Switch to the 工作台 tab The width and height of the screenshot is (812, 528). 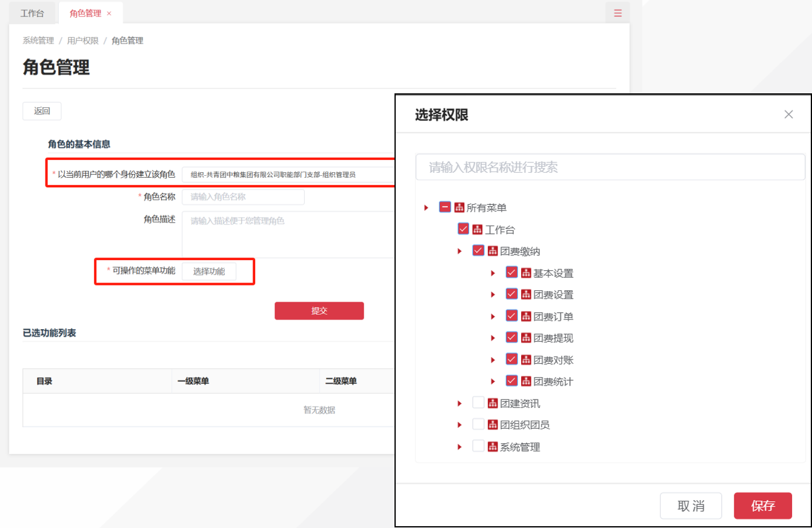click(x=32, y=13)
